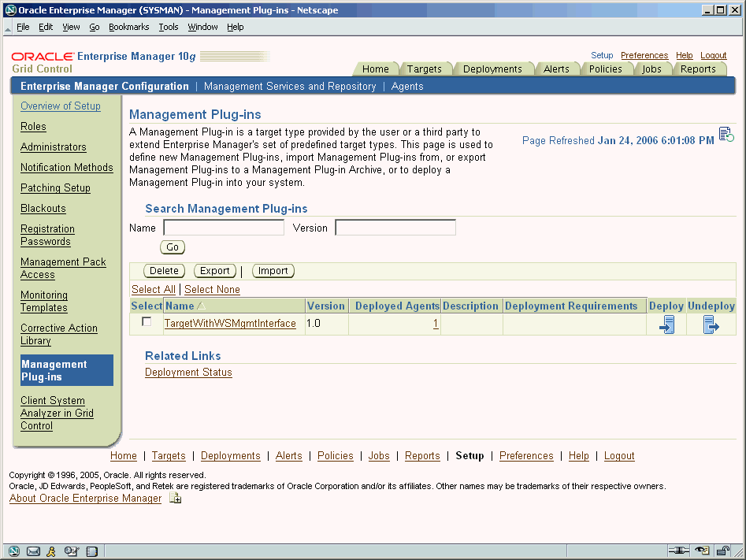Click the Netscape logo icon in status bar
The image size is (746, 560).
point(13,551)
